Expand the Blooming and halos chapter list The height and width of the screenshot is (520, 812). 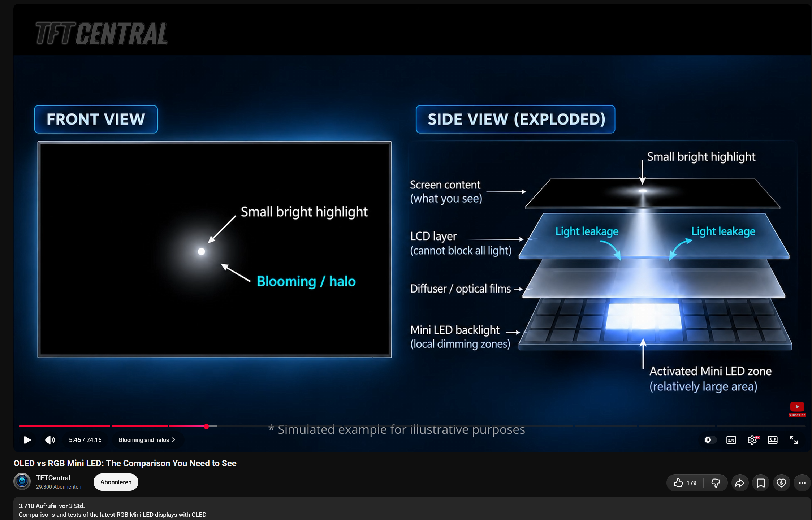147,440
